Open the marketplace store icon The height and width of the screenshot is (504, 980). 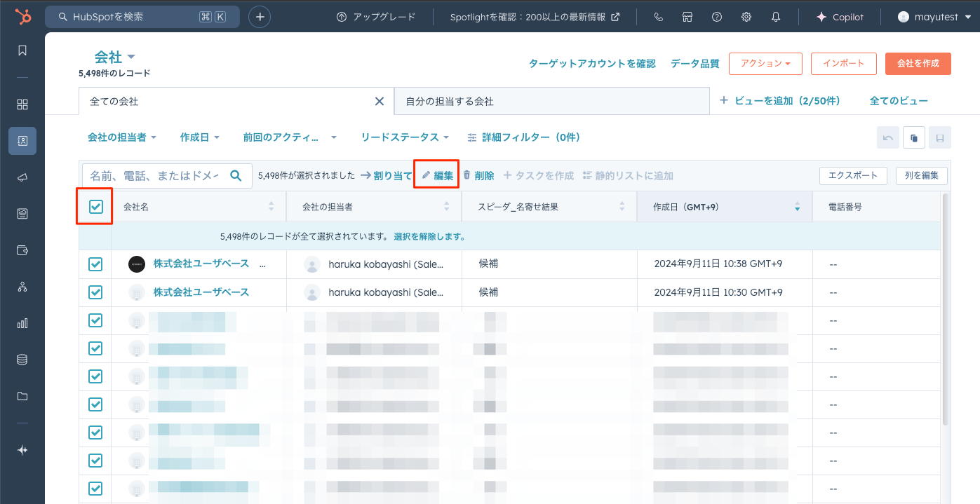click(x=687, y=17)
